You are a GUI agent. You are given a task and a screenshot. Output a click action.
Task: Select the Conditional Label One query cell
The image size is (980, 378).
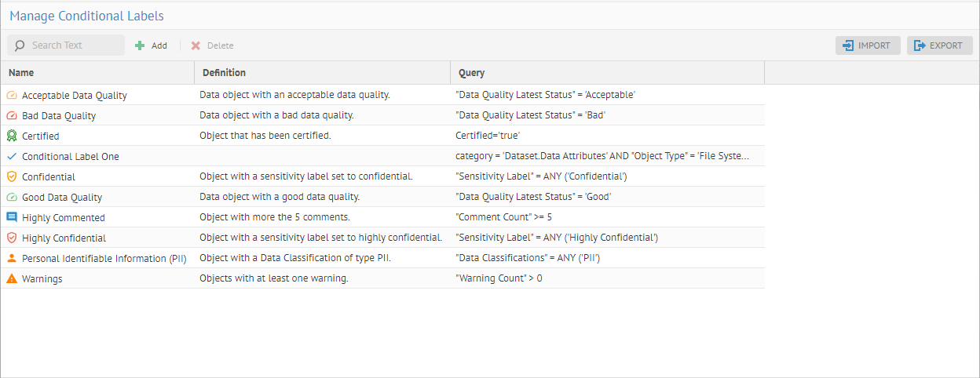pos(602,156)
